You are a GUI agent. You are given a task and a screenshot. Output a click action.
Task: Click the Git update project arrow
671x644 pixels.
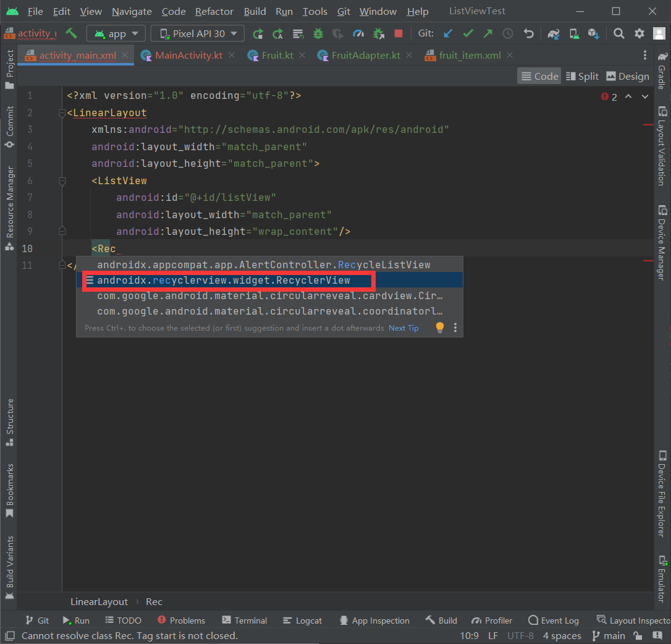[x=449, y=33]
